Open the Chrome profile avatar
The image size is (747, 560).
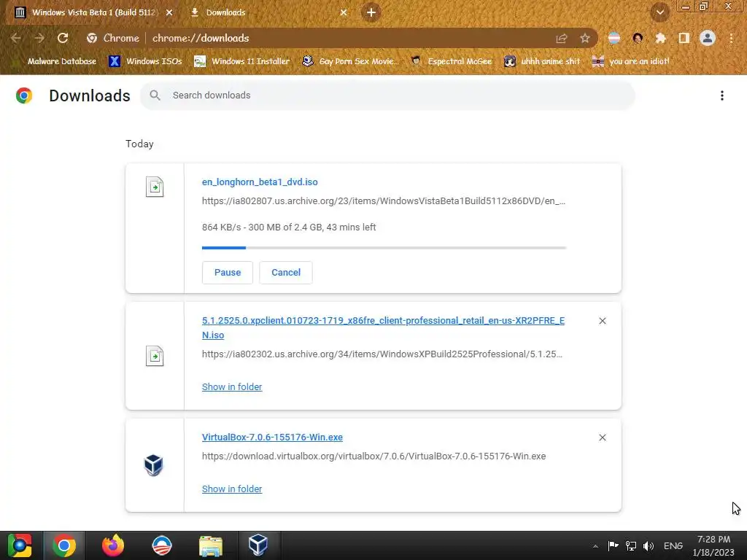(x=708, y=38)
